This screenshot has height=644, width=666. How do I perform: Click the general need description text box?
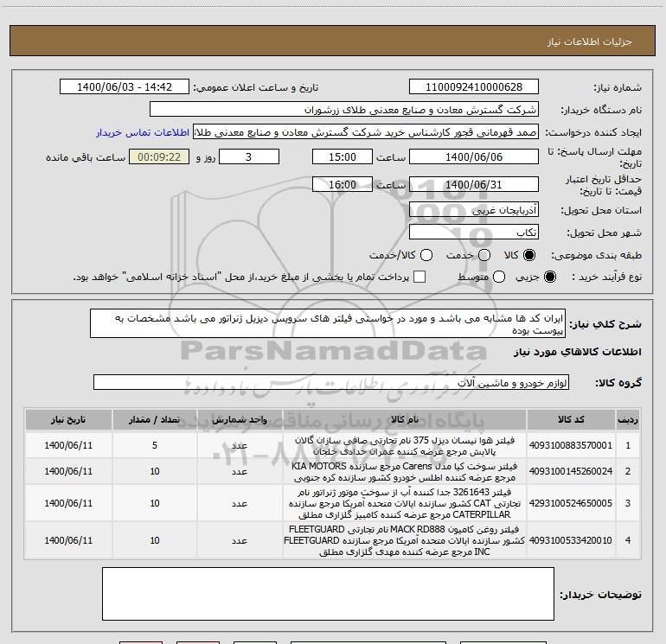pos(328,323)
